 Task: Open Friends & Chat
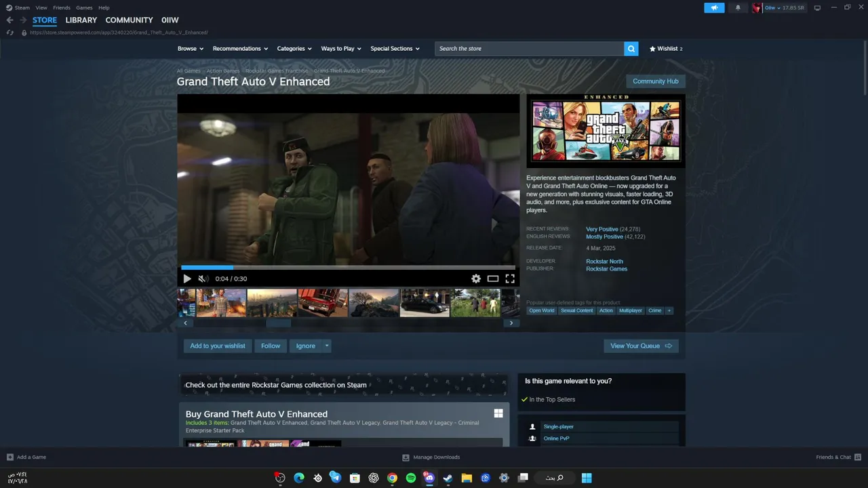pos(838,457)
